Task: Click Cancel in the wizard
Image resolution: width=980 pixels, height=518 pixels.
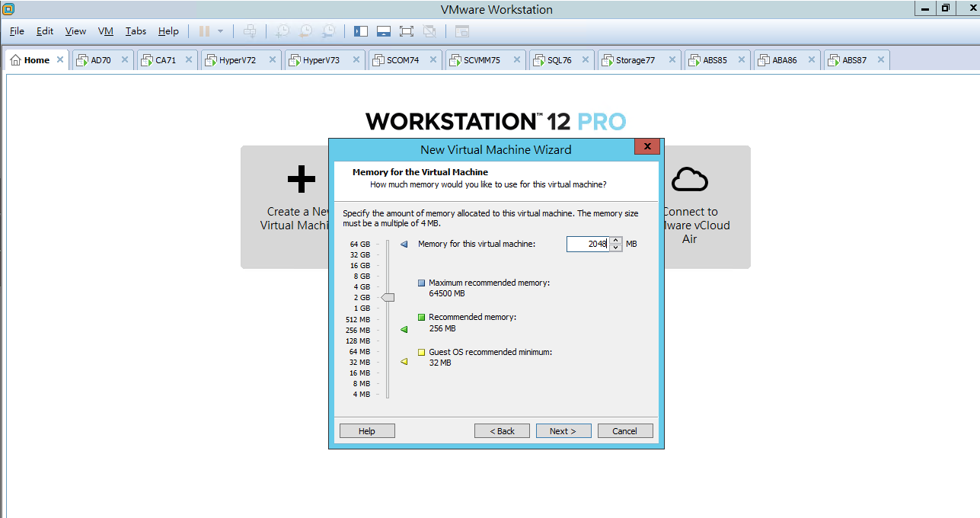Action: point(625,431)
